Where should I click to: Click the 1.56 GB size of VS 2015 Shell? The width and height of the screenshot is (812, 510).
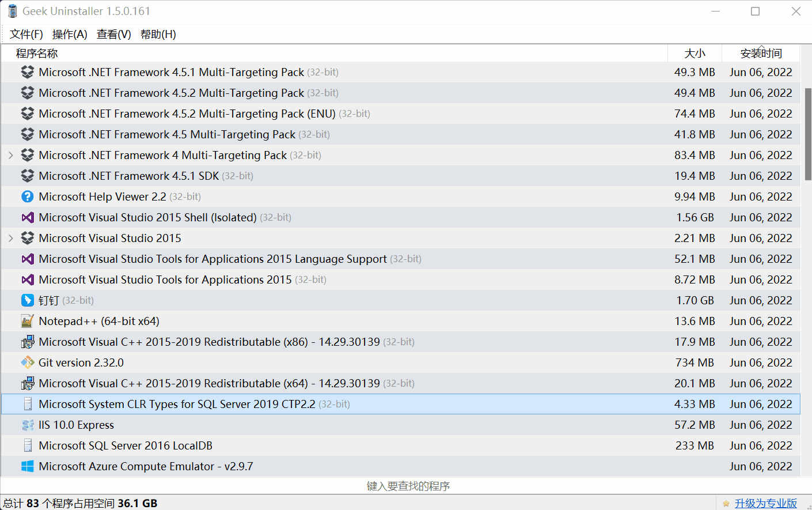[695, 217]
